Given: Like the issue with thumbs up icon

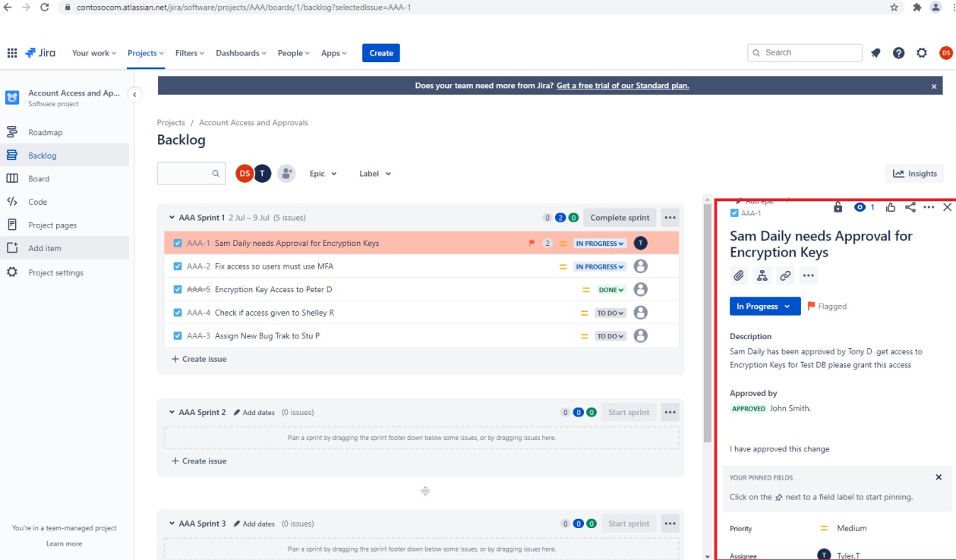Looking at the screenshot, I should click(x=890, y=206).
